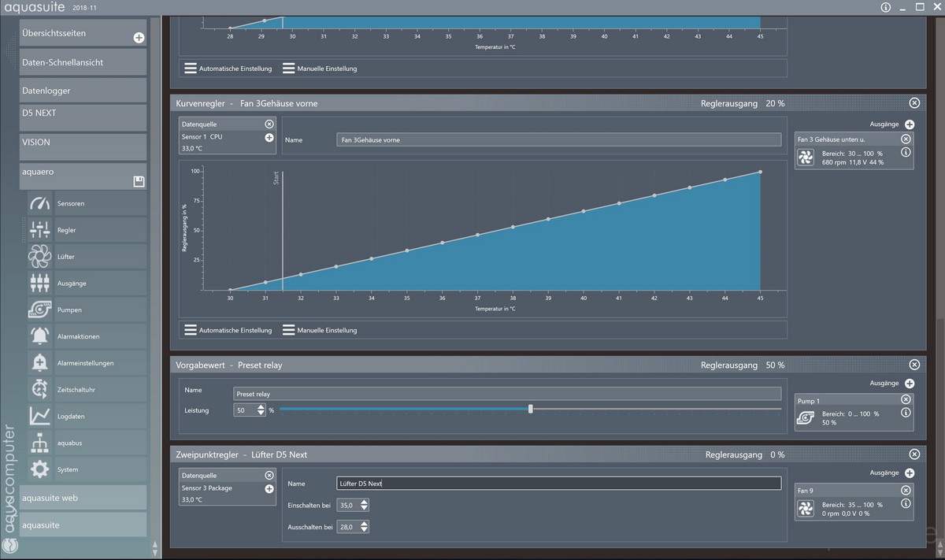The height and width of the screenshot is (560, 945).
Task: Open the aquasuite web section
Action: pyautogui.click(x=83, y=498)
